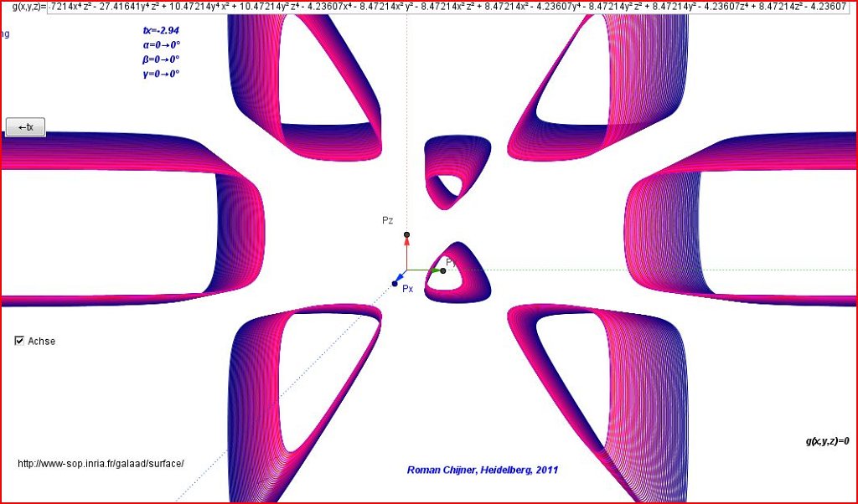This screenshot has height=504, width=858.
Task: Select the α=0→0° angle text
Action: pyautogui.click(x=161, y=45)
